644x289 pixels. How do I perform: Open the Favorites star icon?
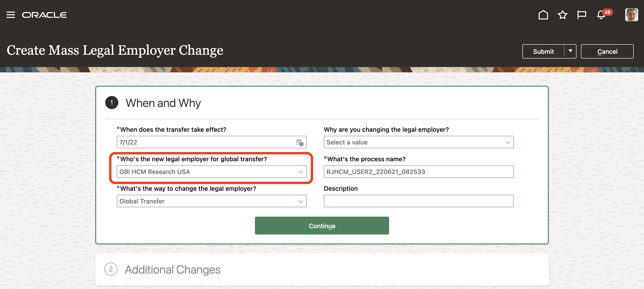pyautogui.click(x=562, y=15)
